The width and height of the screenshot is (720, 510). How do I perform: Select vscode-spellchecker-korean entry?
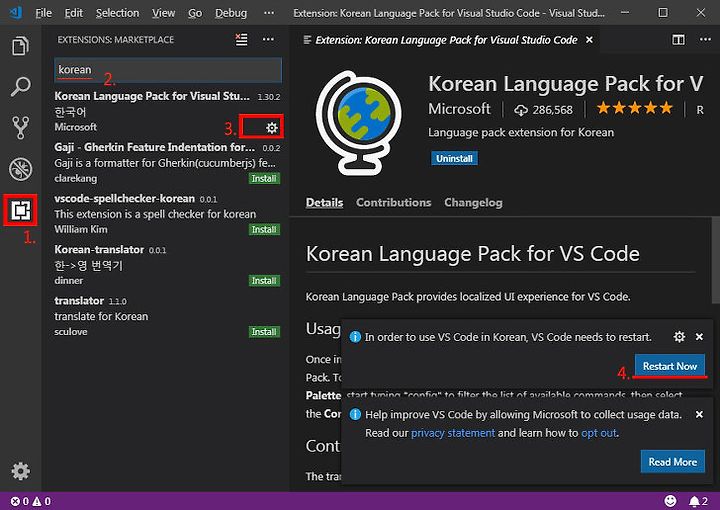(x=167, y=214)
